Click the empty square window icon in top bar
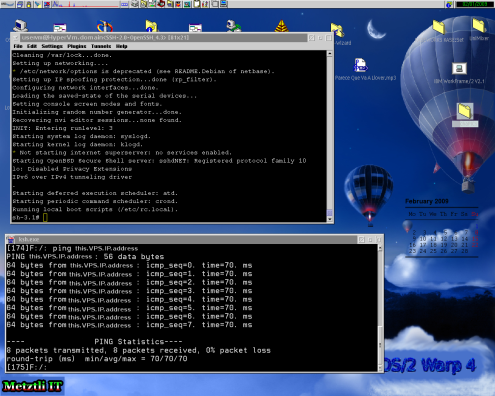Image resolution: width=495 pixels, height=396 pixels. (215, 4)
